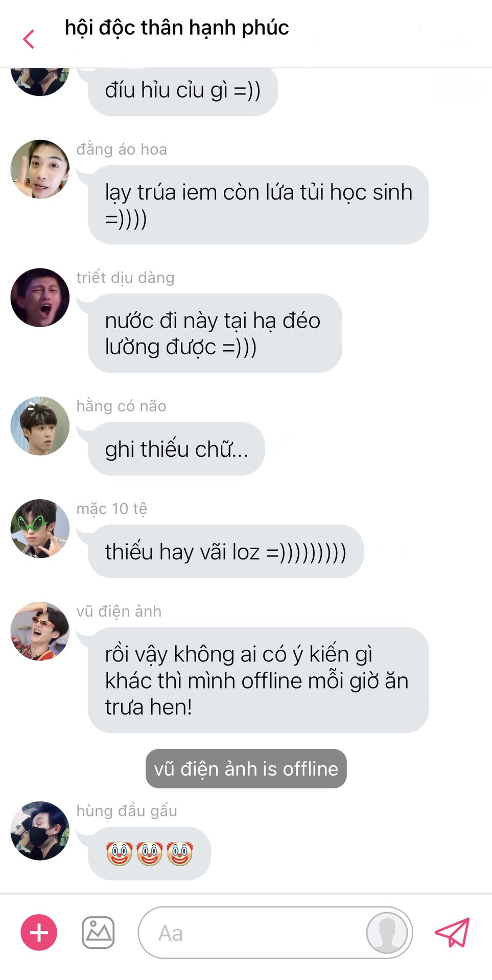This screenshot has height=980, width=492.
Task: Go back using the pink chevron arrow
Action: click(29, 39)
